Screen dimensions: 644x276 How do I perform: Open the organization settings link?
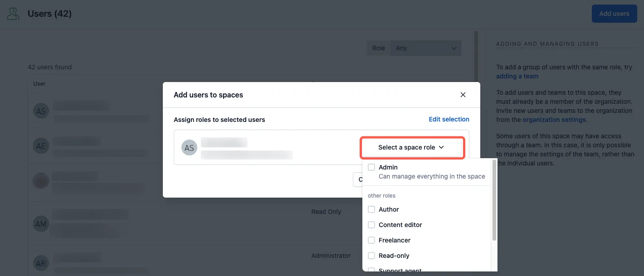(554, 120)
